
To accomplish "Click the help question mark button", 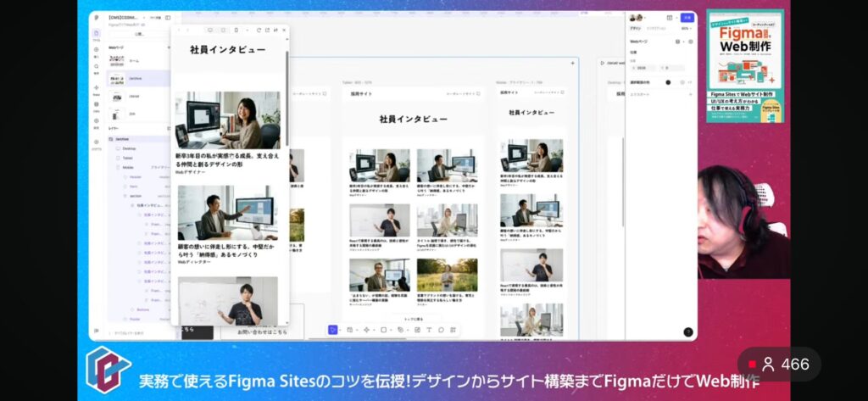I will (687, 332).
